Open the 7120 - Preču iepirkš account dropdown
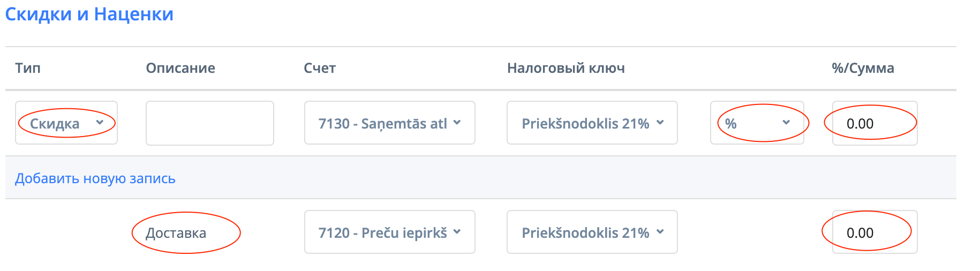Viewport: 980px width, 271px height. click(x=389, y=232)
